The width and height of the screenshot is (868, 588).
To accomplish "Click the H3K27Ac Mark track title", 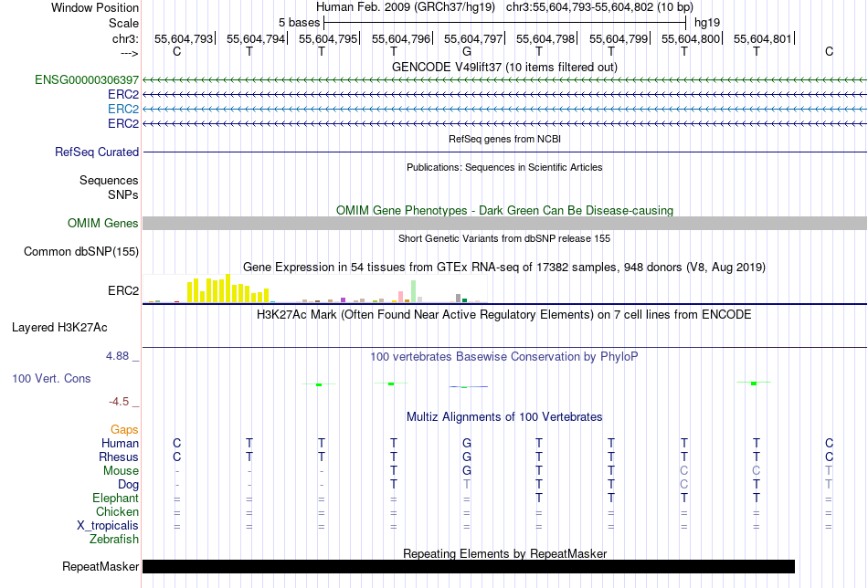I will (x=504, y=315).
